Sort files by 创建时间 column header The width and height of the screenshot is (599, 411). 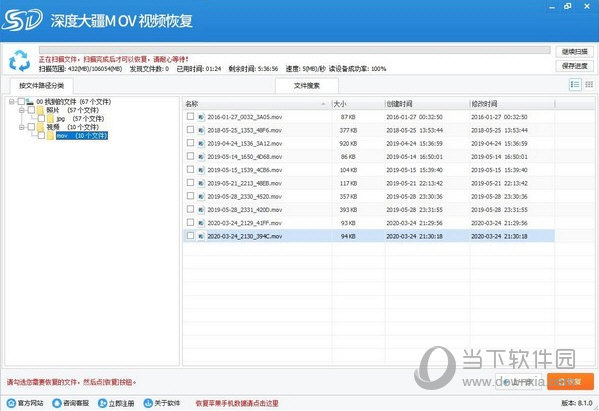427,104
